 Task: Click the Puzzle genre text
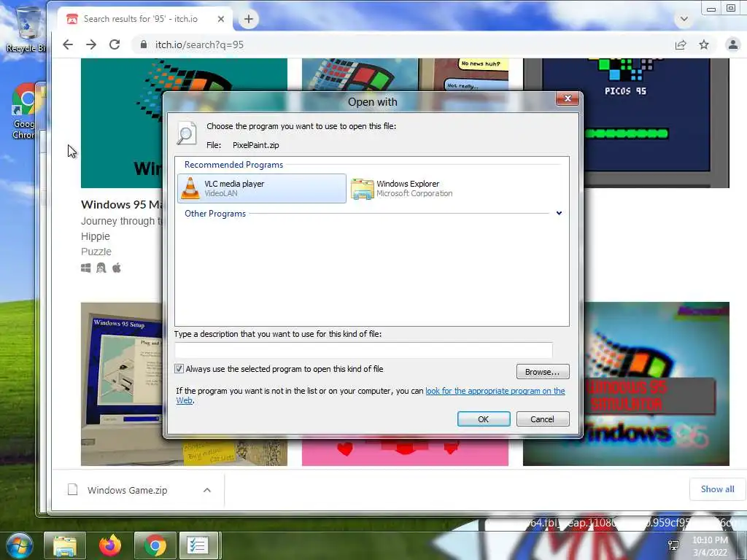96,252
